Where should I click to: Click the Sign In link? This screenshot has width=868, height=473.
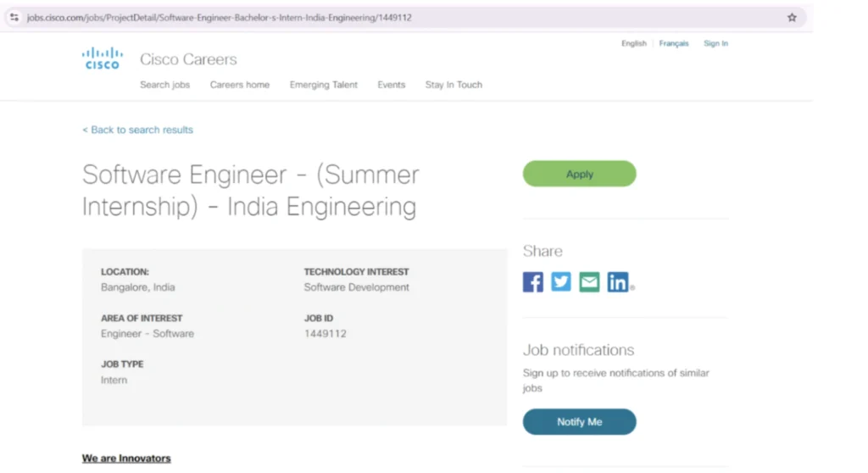point(715,43)
